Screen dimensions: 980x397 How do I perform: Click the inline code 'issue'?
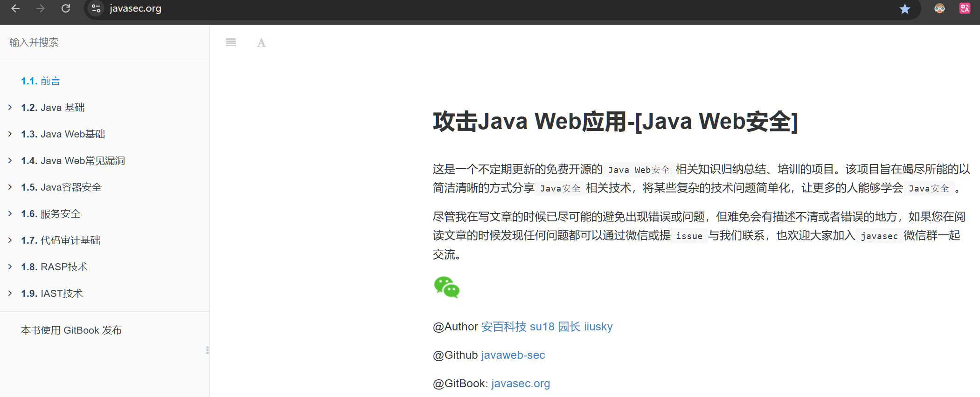coord(689,236)
